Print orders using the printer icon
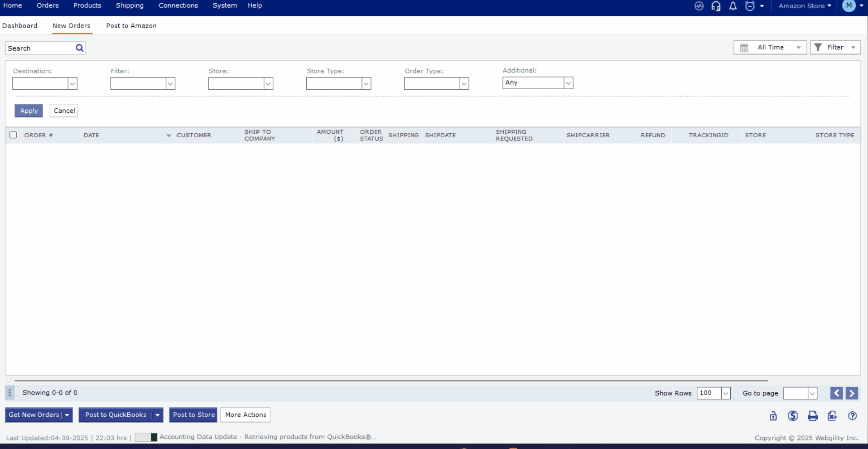 point(812,416)
